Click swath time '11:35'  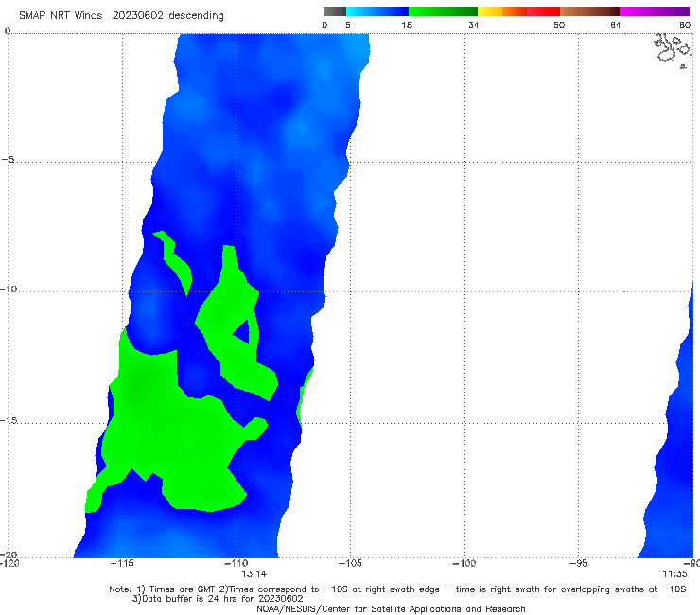pyautogui.click(x=674, y=574)
